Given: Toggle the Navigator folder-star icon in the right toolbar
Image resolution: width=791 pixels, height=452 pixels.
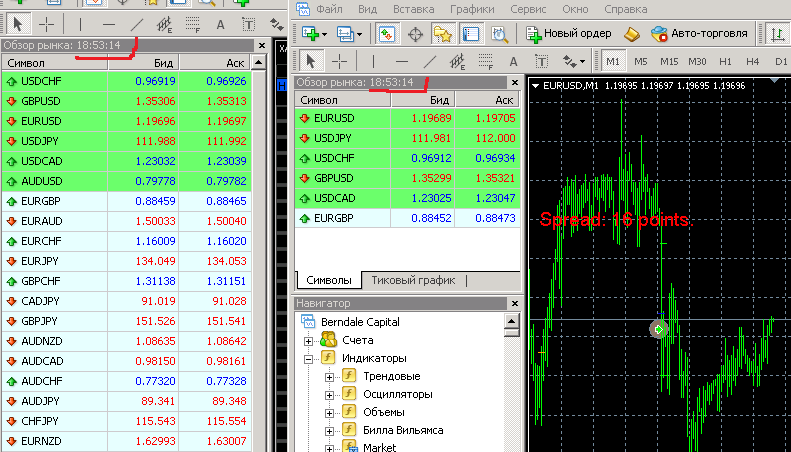Looking at the screenshot, I should tap(442, 34).
